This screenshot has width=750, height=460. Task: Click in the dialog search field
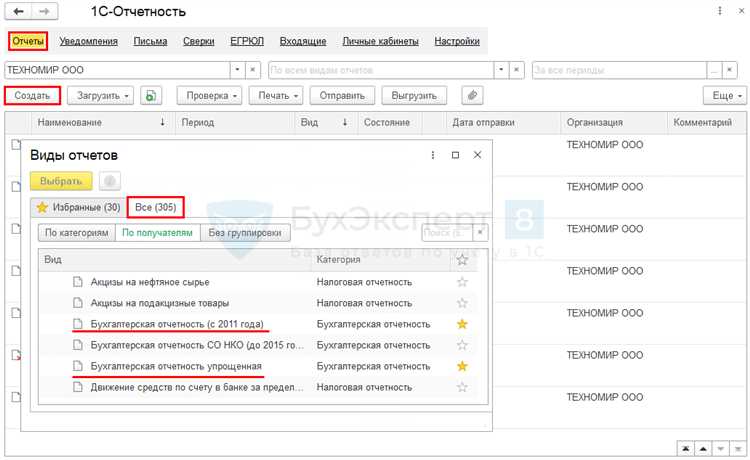[x=448, y=233]
